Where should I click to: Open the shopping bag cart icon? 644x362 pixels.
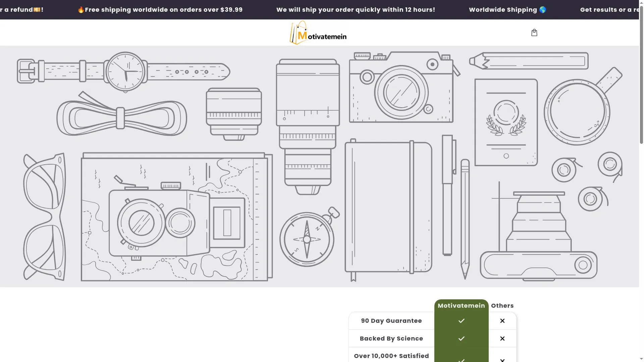[x=534, y=33]
